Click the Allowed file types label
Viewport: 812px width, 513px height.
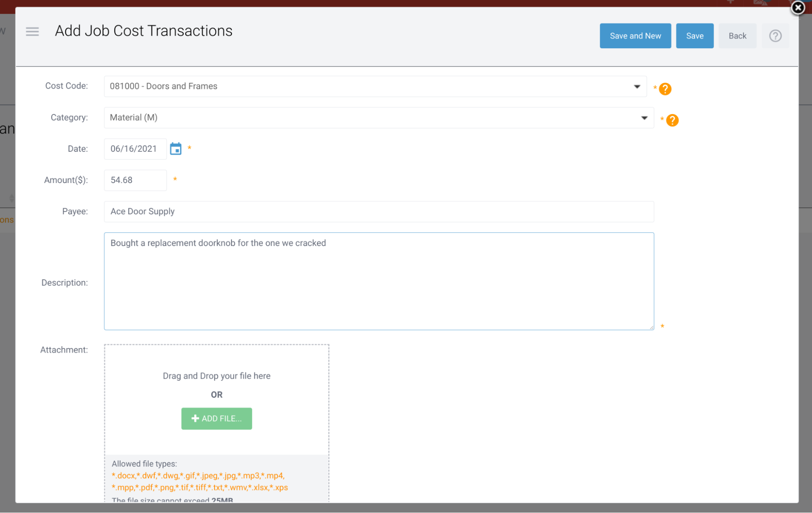(x=144, y=463)
